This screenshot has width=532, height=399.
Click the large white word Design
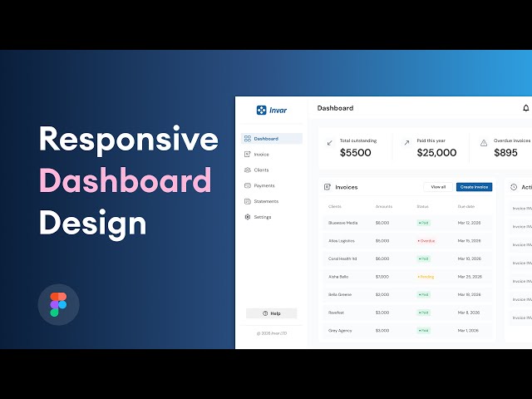tap(92, 224)
